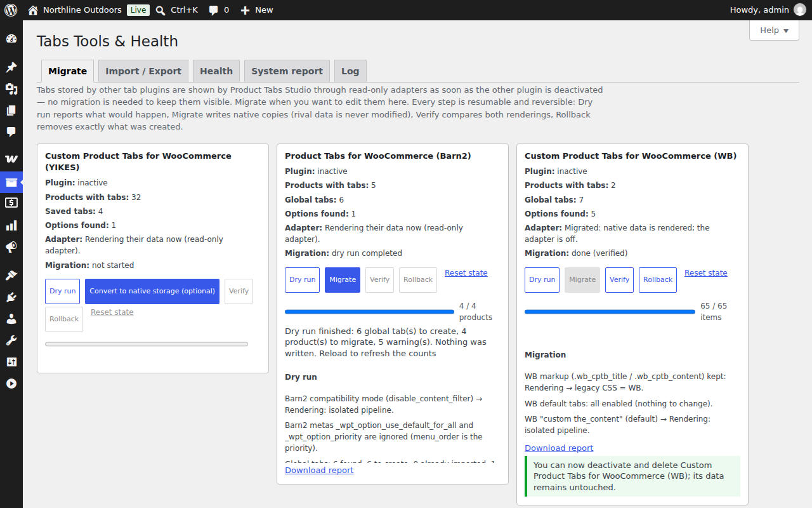Viewport: 812px width, 508px height.
Task: Click the home icon beside Northline Outdoors
Action: click(33, 10)
